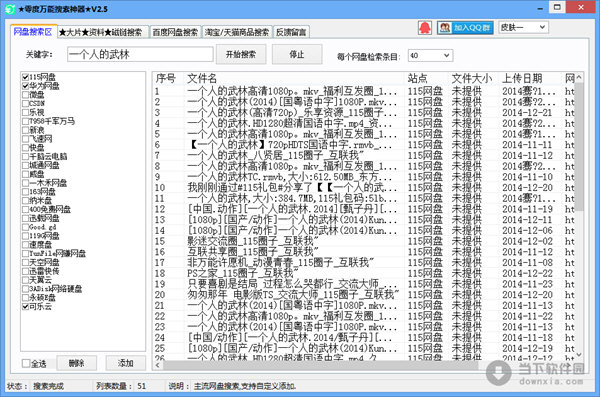
Task: Open the ★大片★资料★磁链搜索 tab
Action: pos(102,32)
